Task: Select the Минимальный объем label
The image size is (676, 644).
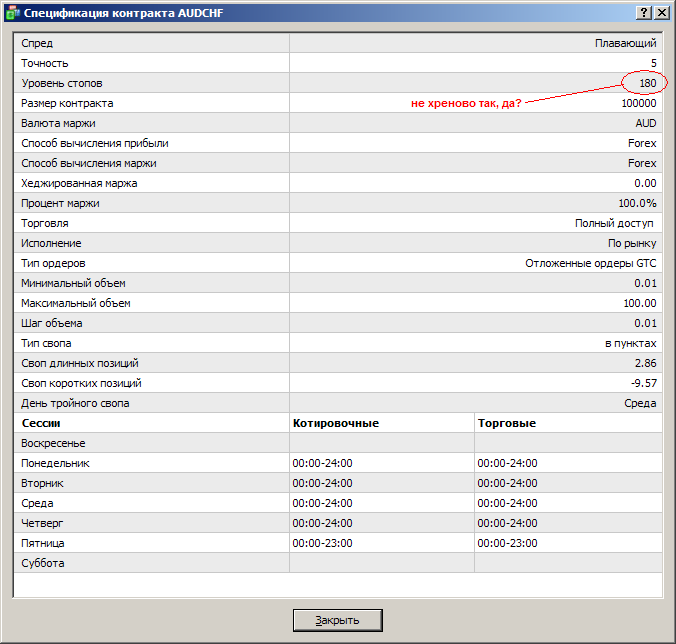Action: (x=73, y=283)
